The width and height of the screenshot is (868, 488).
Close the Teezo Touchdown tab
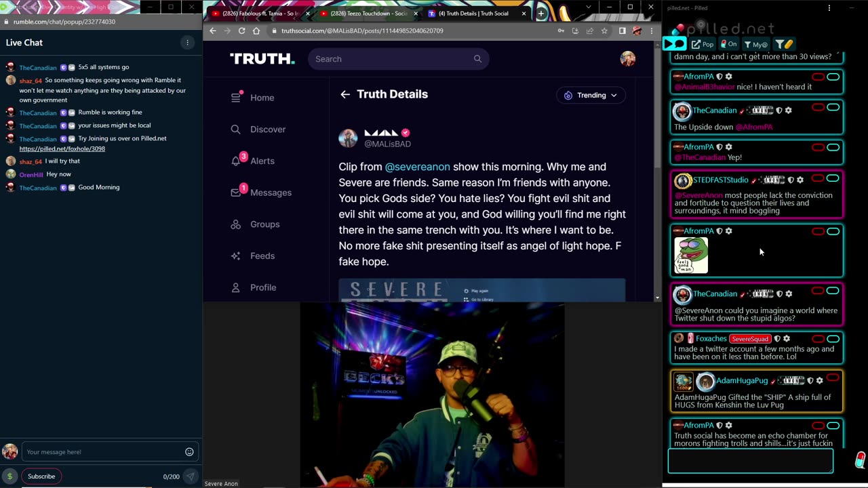(416, 14)
